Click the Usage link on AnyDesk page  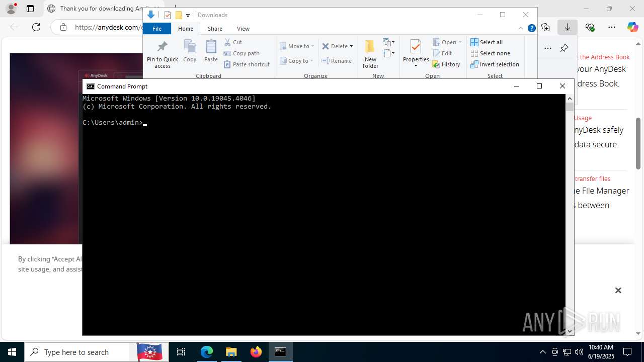583,118
